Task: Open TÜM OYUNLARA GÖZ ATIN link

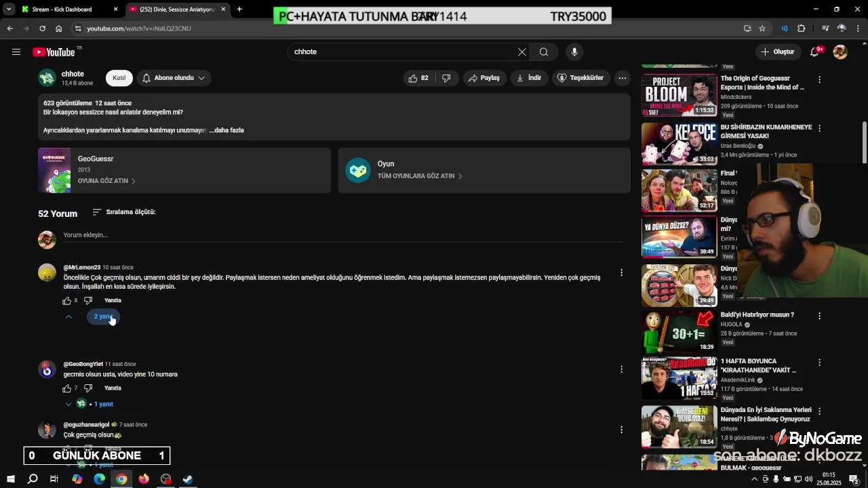Action: pos(420,176)
